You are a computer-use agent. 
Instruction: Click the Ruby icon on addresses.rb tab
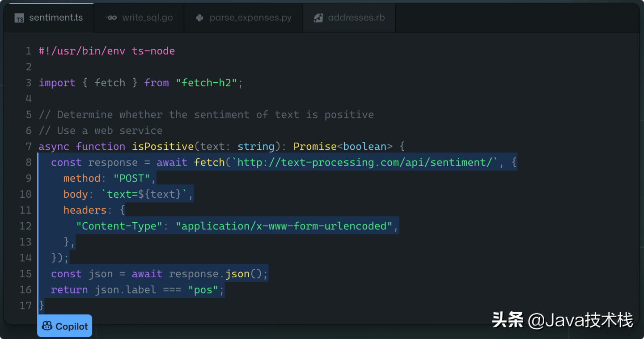click(x=318, y=18)
